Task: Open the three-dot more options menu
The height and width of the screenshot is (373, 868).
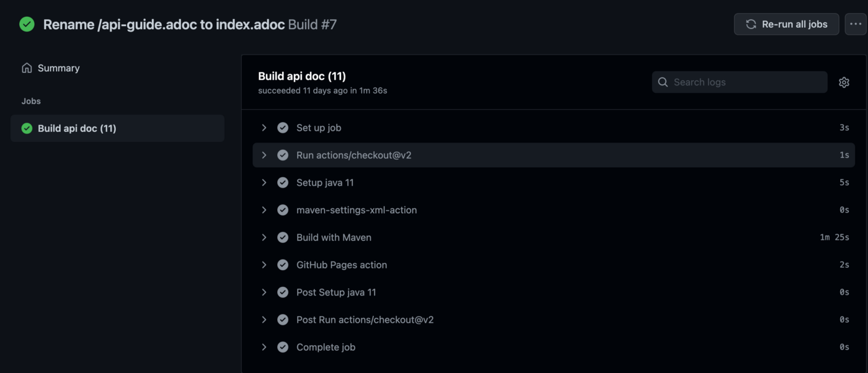Action: [856, 24]
